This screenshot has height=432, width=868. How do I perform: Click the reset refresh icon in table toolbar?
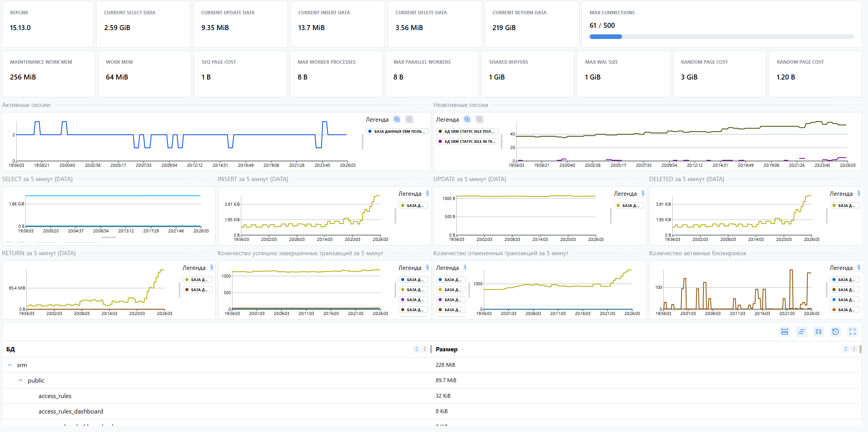pyautogui.click(x=835, y=332)
